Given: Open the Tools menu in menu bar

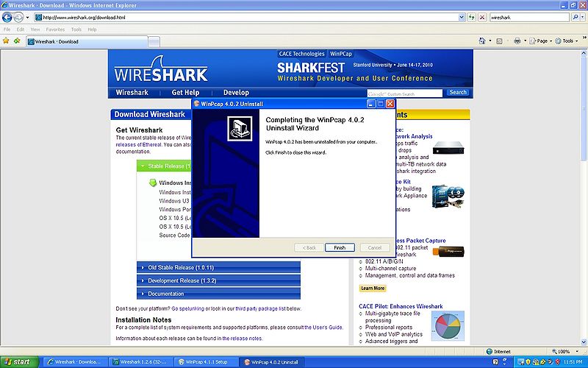Looking at the screenshot, I should pyautogui.click(x=76, y=29).
